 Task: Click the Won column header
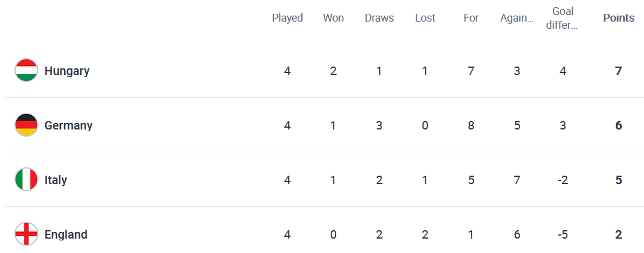click(x=333, y=18)
